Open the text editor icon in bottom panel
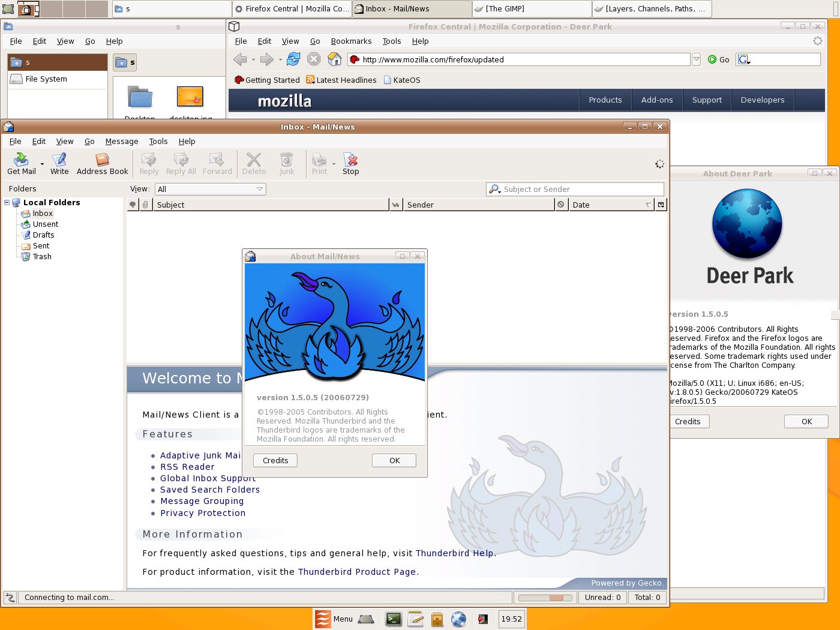This screenshot has width=840, height=630. [416, 619]
